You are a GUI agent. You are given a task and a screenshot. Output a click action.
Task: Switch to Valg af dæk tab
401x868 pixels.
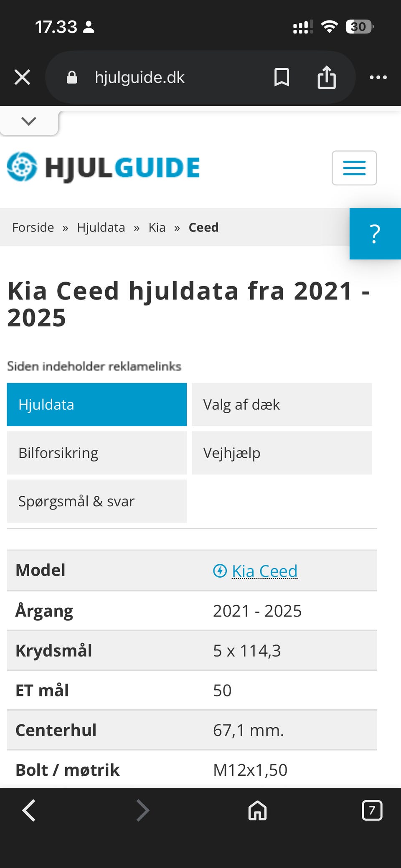(x=282, y=404)
